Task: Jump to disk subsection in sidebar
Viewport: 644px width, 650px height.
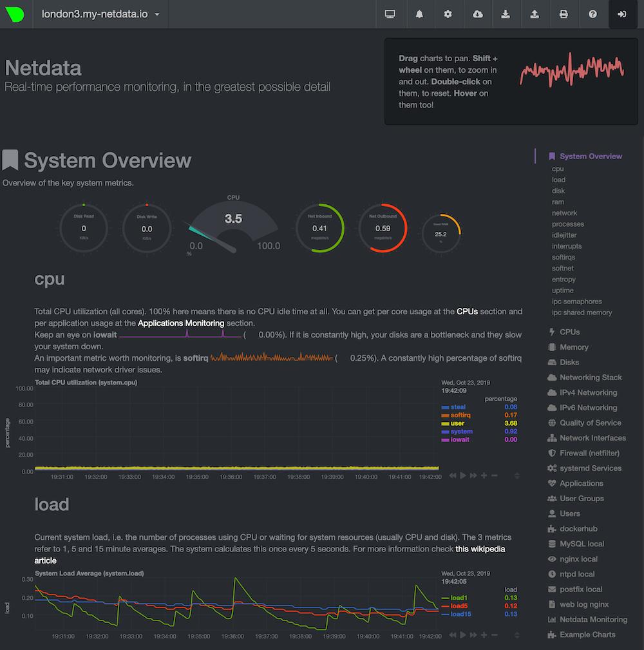Action: (558, 191)
